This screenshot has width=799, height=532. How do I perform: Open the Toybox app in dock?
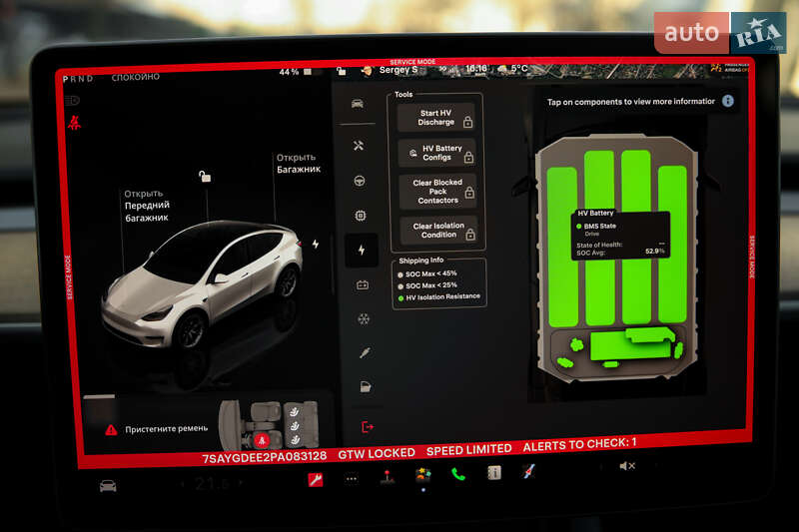click(422, 475)
